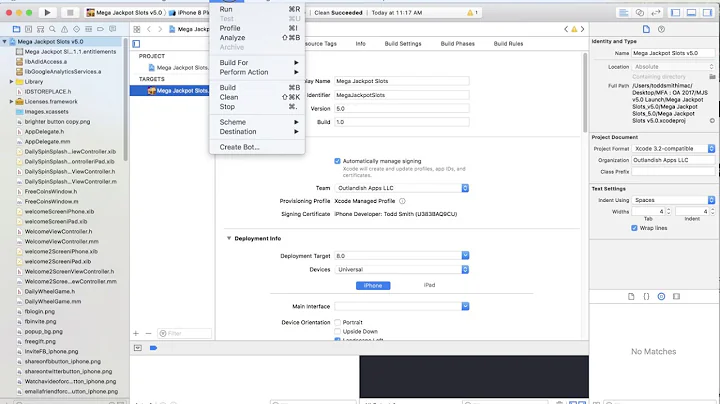Image resolution: width=720 pixels, height=404 pixels.
Task: Select the iPad device segment button
Action: pyautogui.click(x=429, y=285)
